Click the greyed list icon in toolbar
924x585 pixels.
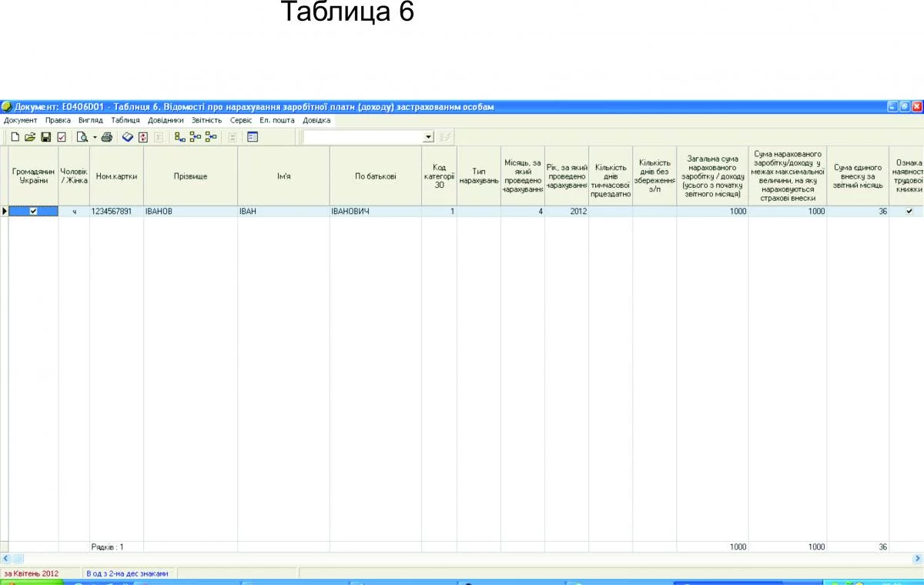click(x=233, y=137)
